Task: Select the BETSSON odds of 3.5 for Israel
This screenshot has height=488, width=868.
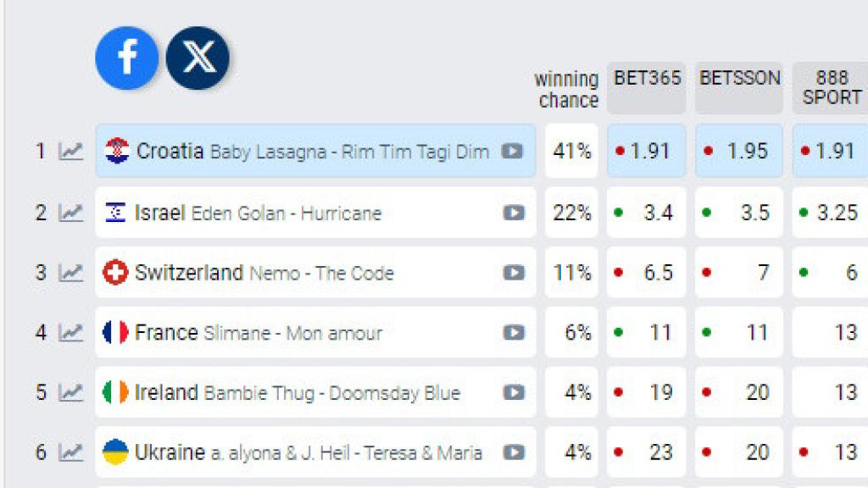Action: click(x=739, y=213)
